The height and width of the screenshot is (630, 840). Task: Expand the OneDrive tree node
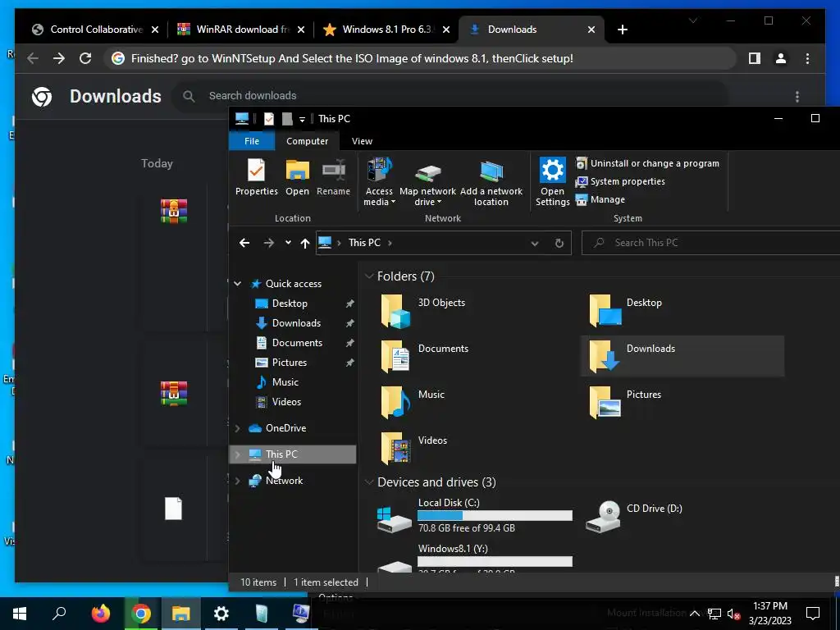pyautogui.click(x=237, y=428)
